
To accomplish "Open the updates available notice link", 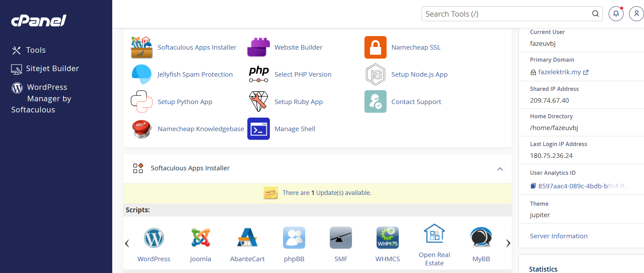I will pyautogui.click(x=327, y=193).
